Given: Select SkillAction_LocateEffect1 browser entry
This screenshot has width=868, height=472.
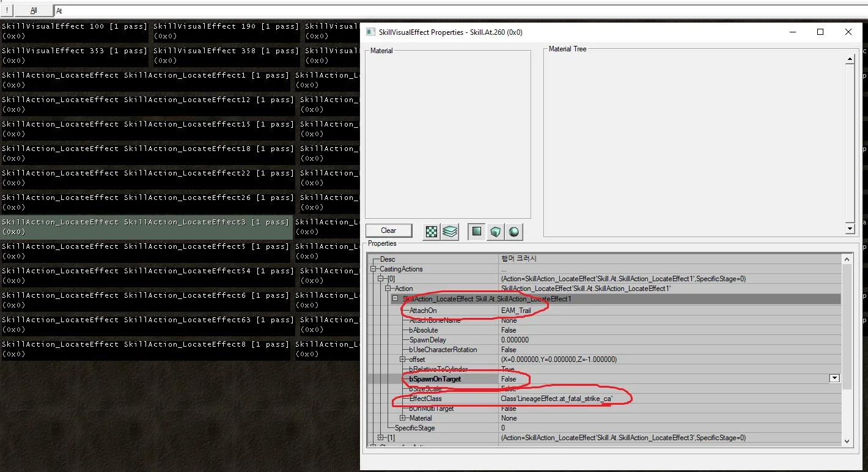Looking at the screenshot, I should [x=145, y=80].
